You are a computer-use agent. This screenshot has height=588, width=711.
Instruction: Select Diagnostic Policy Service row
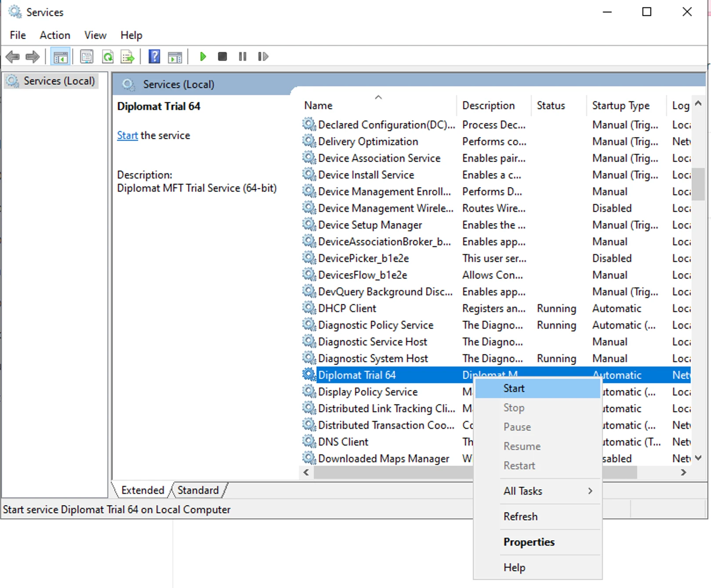496,325
